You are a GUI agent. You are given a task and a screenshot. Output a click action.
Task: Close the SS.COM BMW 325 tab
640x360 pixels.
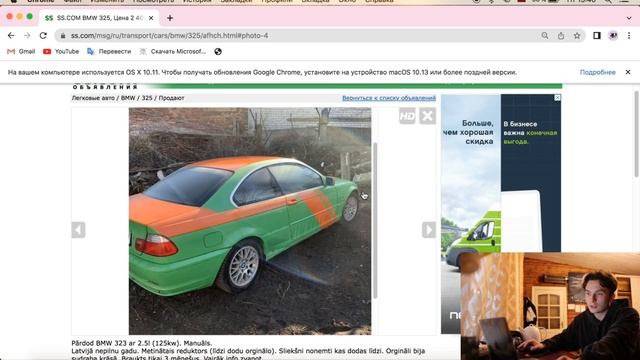pos(151,18)
